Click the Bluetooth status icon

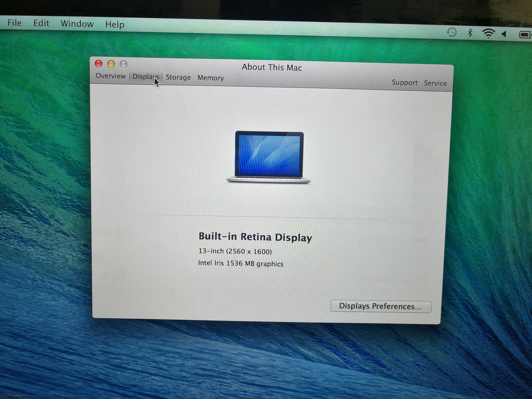click(470, 33)
